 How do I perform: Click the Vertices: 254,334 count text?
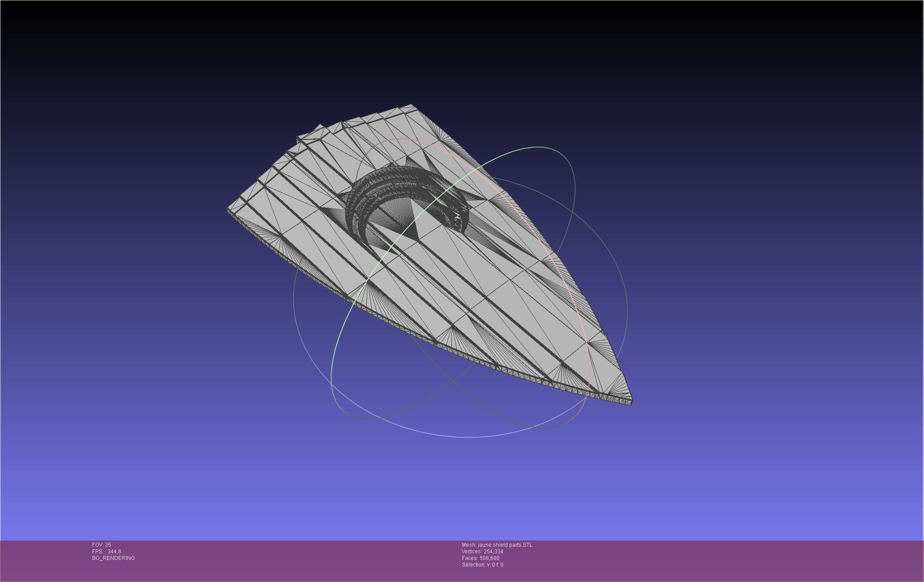(x=482, y=552)
